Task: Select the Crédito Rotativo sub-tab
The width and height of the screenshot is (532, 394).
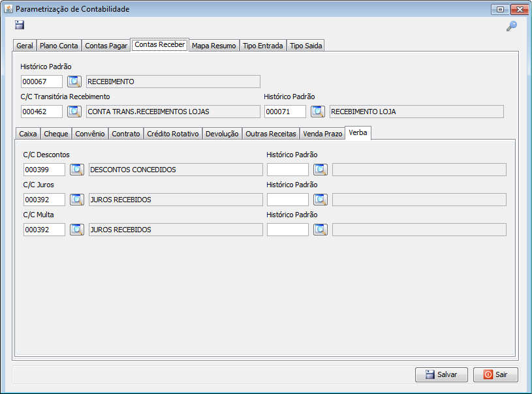Action: pos(173,134)
